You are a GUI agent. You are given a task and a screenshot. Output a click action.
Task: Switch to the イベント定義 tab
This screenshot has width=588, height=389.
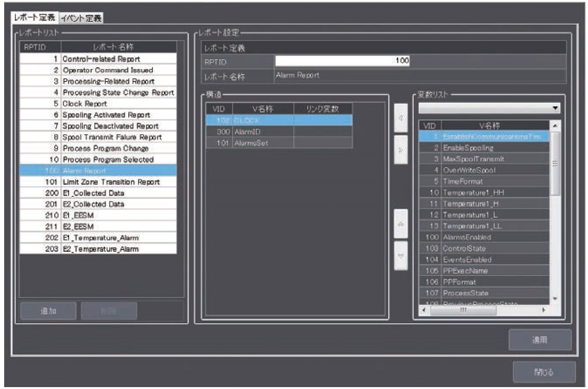click(81, 18)
